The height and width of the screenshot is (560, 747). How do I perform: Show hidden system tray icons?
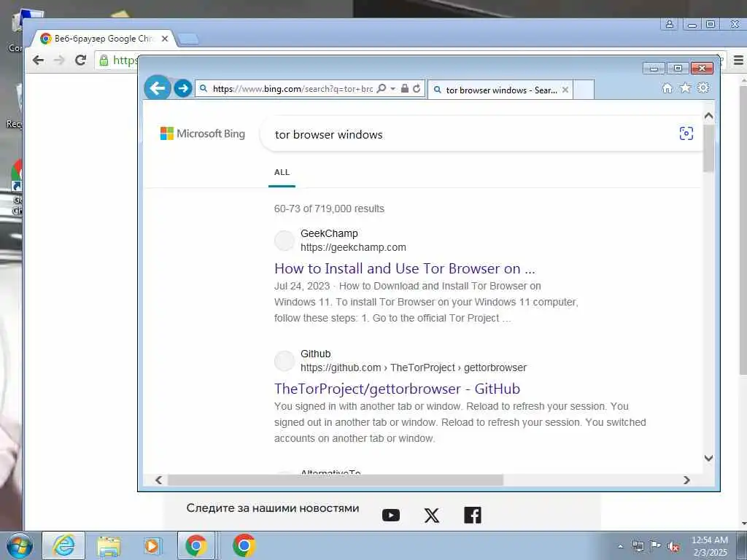(x=620, y=546)
